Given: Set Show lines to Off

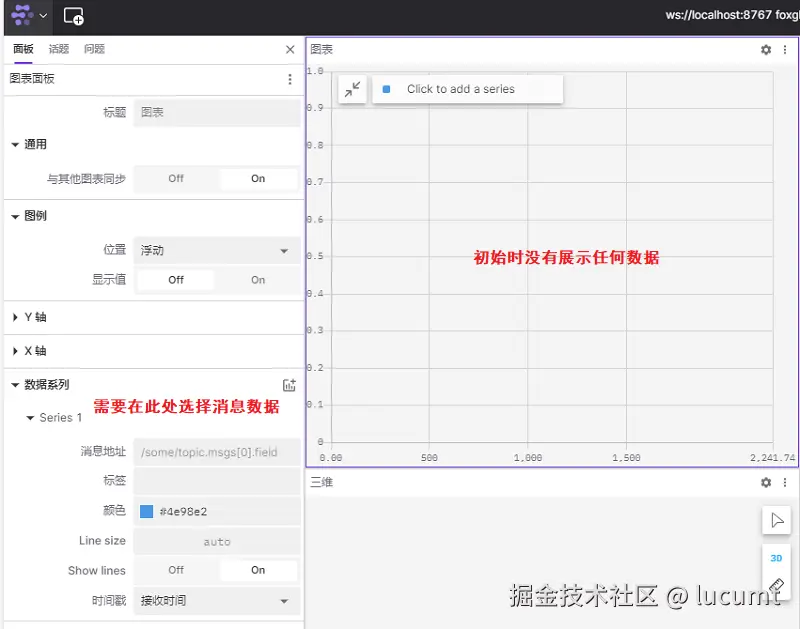Looking at the screenshot, I should [175, 570].
